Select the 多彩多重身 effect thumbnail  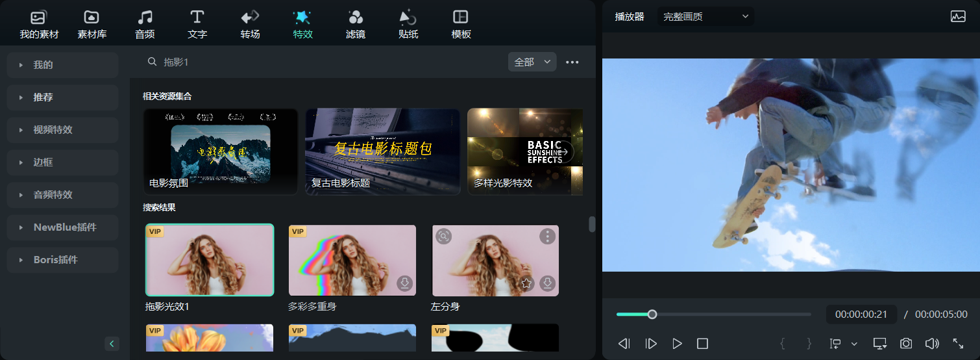[352, 260]
